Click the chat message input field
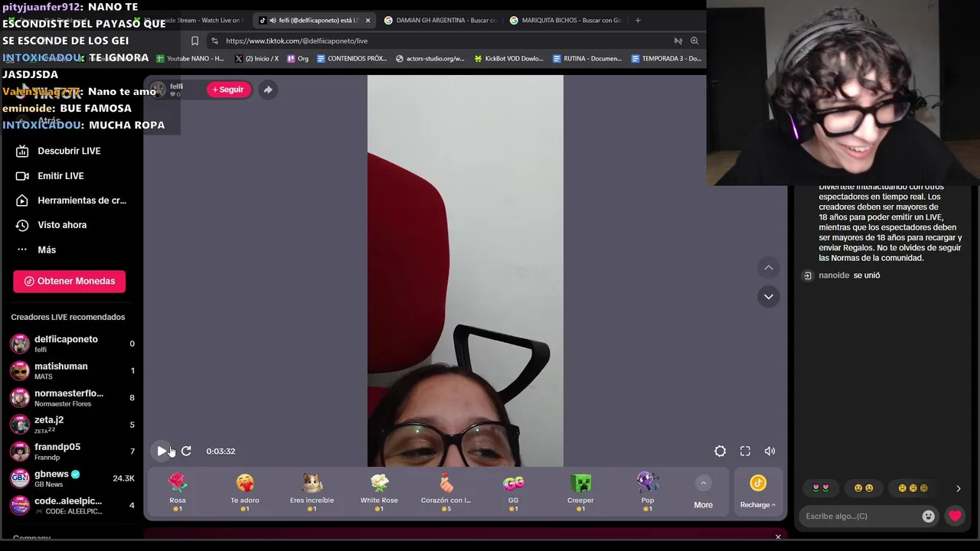980x551 pixels. click(x=861, y=517)
